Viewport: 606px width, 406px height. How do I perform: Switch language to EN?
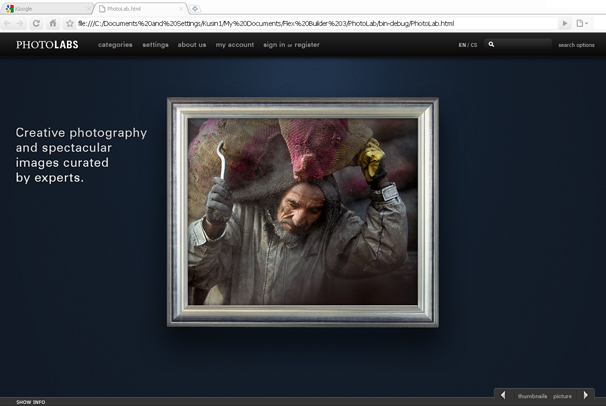pyautogui.click(x=462, y=45)
